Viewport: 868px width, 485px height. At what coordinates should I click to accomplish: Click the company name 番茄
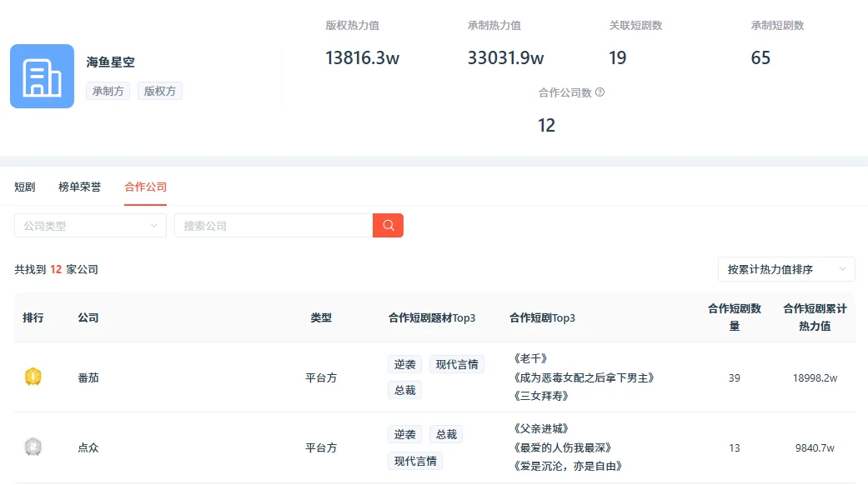point(88,377)
